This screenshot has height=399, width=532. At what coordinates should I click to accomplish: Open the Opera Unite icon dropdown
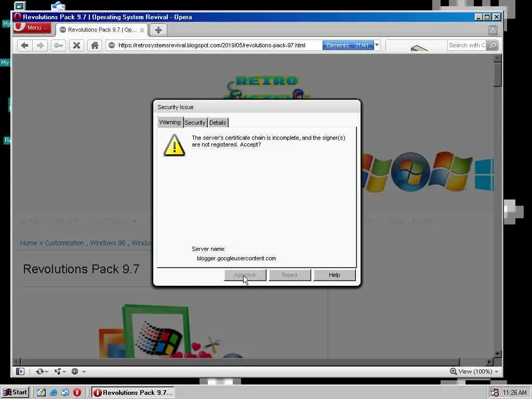click(x=60, y=371)
